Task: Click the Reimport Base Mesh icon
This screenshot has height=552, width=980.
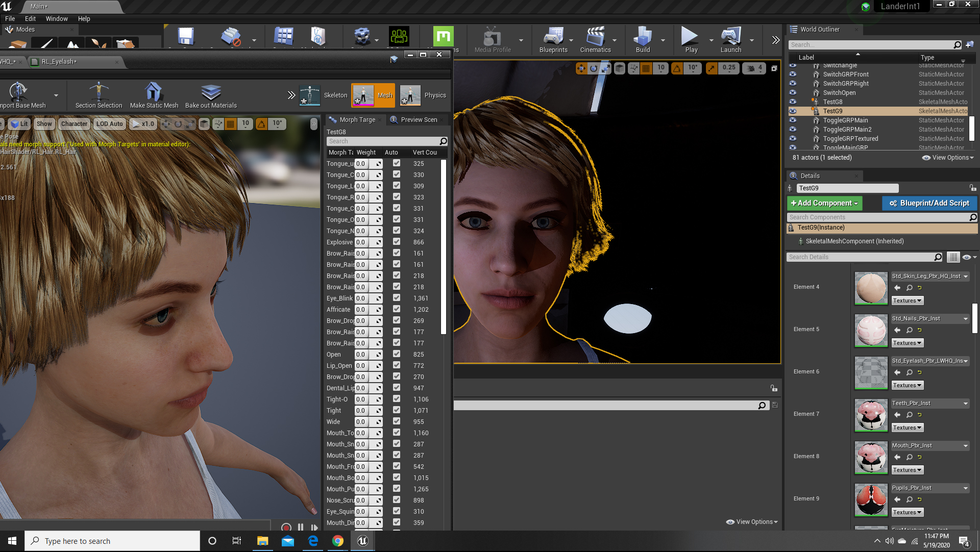Action: click(x=19, y=92)
